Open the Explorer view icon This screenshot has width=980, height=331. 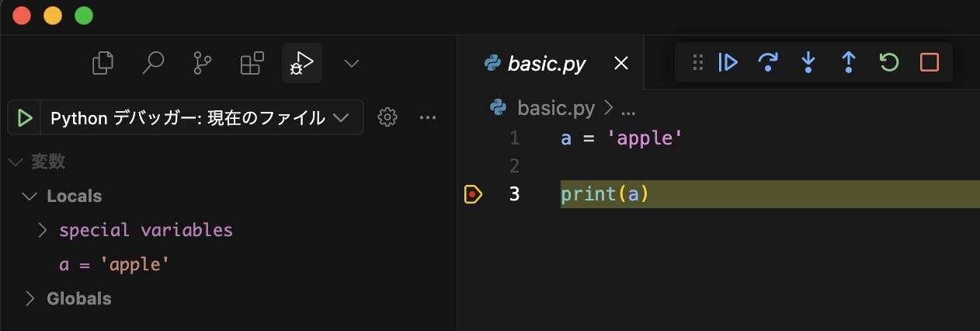pos(103,63)
